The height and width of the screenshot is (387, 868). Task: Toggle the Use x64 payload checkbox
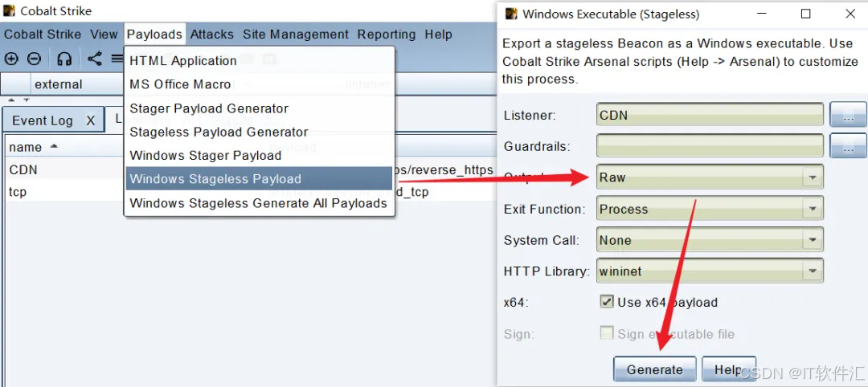(607, 302)
